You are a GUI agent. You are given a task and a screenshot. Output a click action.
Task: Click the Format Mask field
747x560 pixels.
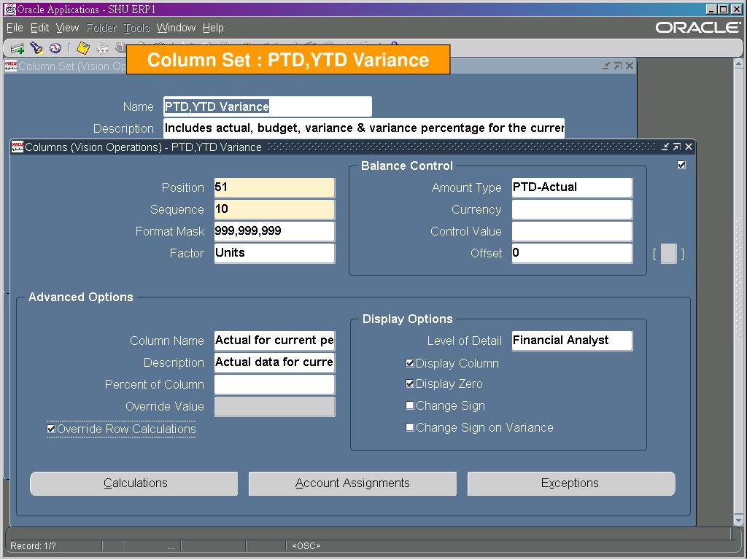(x=274, y=231)
